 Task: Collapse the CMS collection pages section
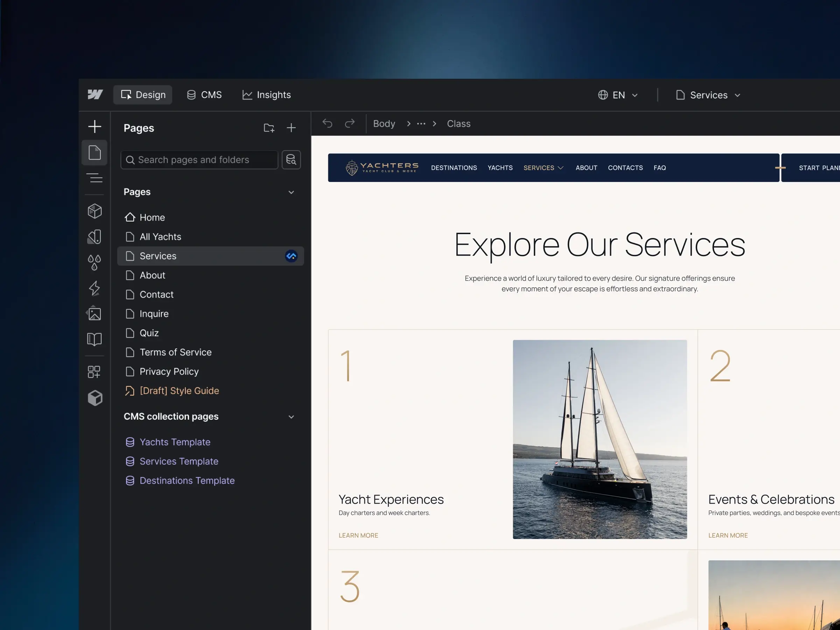pos(291,417)
